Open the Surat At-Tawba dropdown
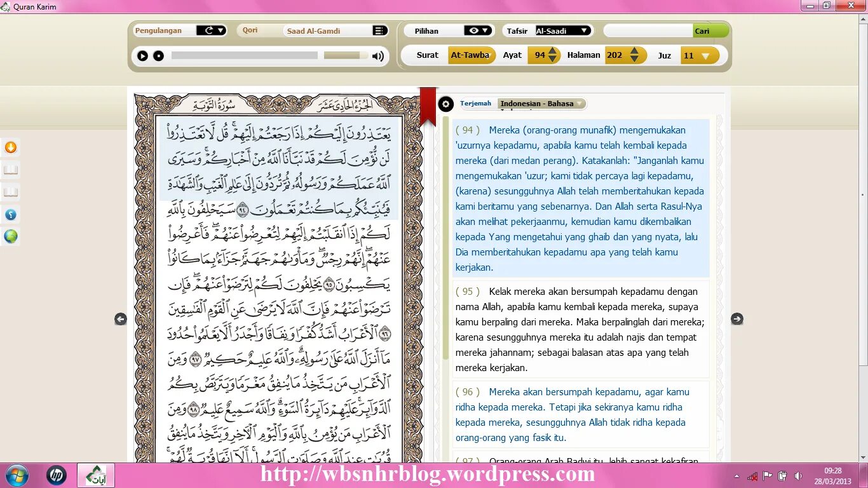This screenshot has height=488, width=868. pos(472,55)
